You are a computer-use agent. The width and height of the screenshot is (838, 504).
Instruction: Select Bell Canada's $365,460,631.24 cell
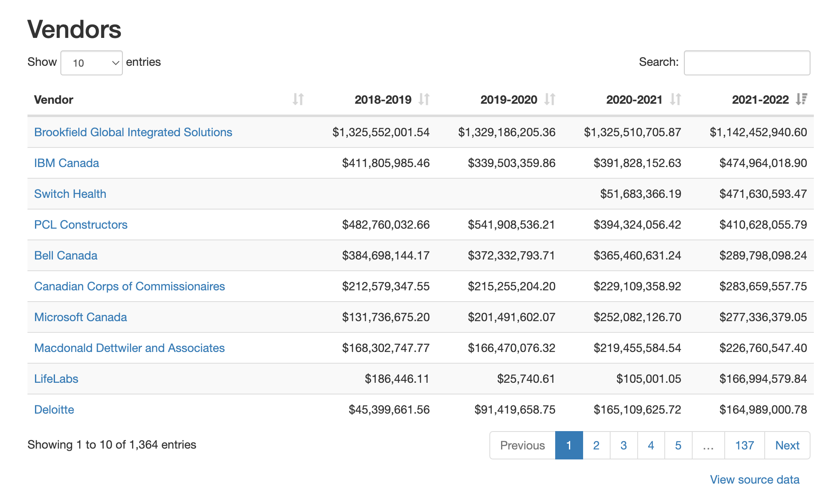pos(638,255)
